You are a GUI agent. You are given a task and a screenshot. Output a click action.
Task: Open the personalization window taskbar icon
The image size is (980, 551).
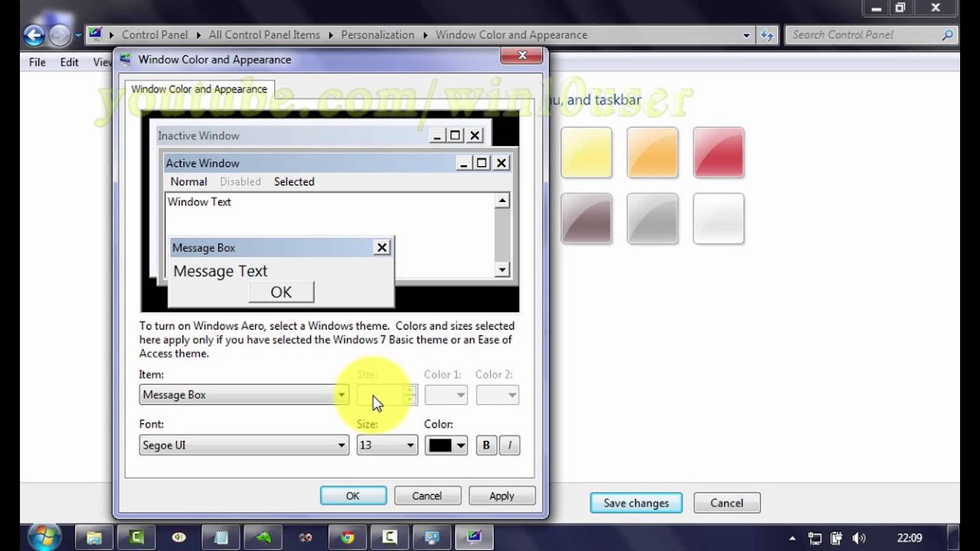point(475,537)
